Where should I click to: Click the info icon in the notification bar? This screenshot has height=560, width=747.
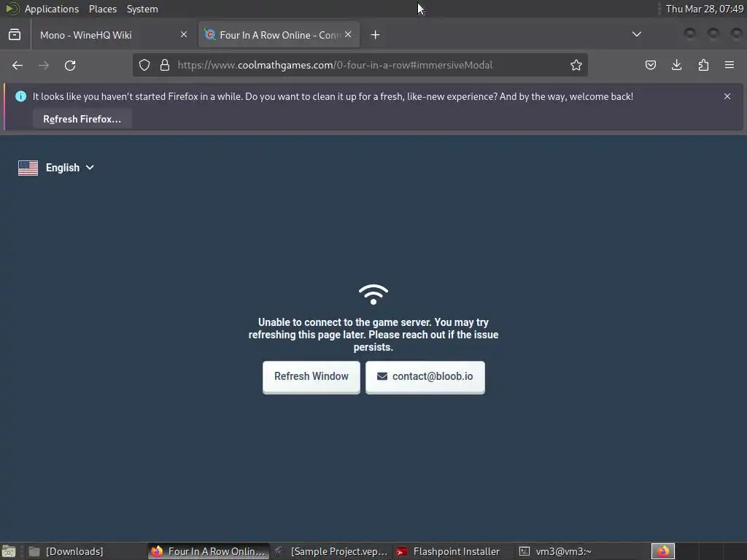coord(20,96)
